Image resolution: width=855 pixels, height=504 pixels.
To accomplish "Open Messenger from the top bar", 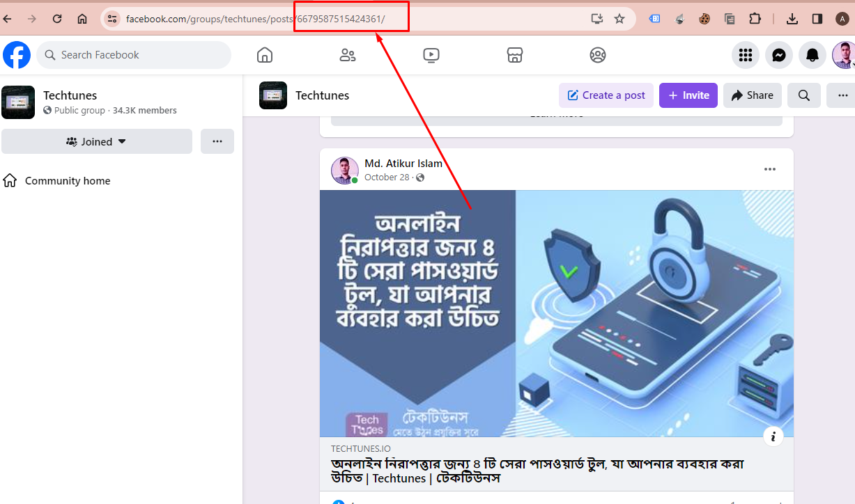I will tap(778, 55).
